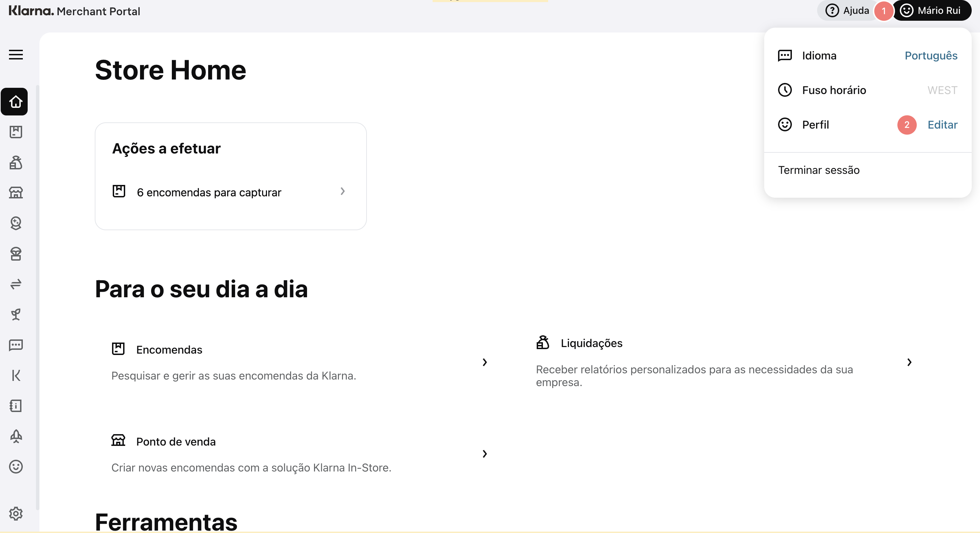Open the Settlements money bag sidebar icon
Screen dimensions: 980x533
click(16, 162)
